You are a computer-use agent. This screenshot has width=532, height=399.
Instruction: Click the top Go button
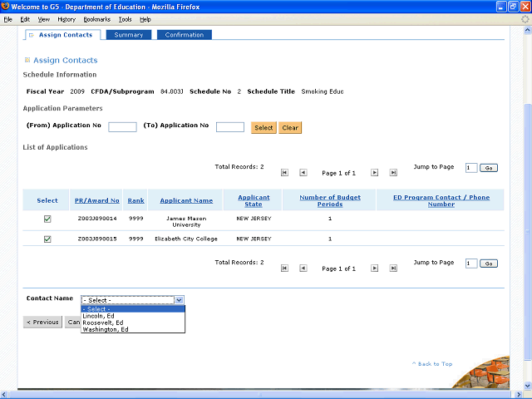click(489, 168)
